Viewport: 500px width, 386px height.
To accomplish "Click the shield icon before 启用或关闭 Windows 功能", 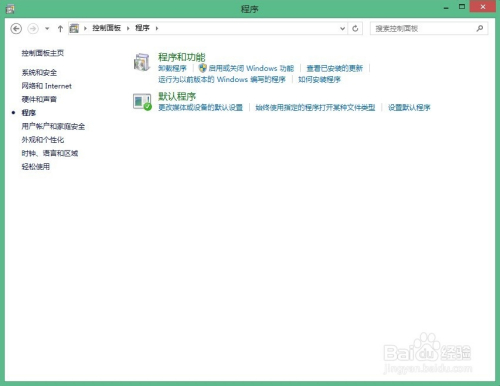I will click(x=203, y=68).
